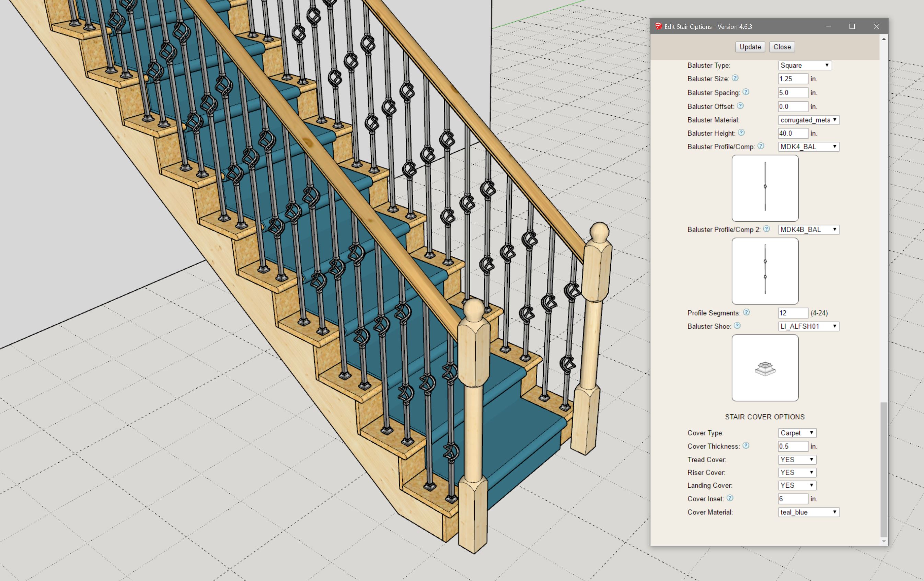The image size is (924, 581).
Task: Click help icon next to Cover Inset
Action: [x=730, y=498]
